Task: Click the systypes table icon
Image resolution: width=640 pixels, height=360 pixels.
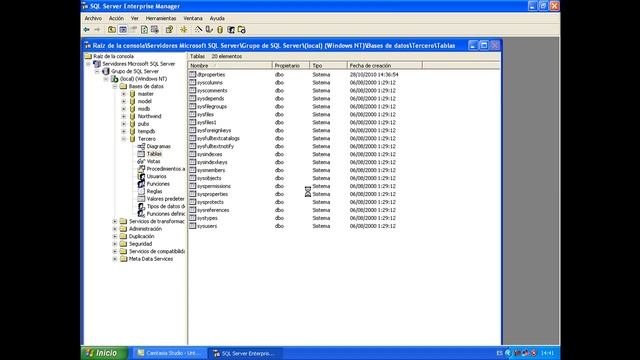Action: pos(193,218)
